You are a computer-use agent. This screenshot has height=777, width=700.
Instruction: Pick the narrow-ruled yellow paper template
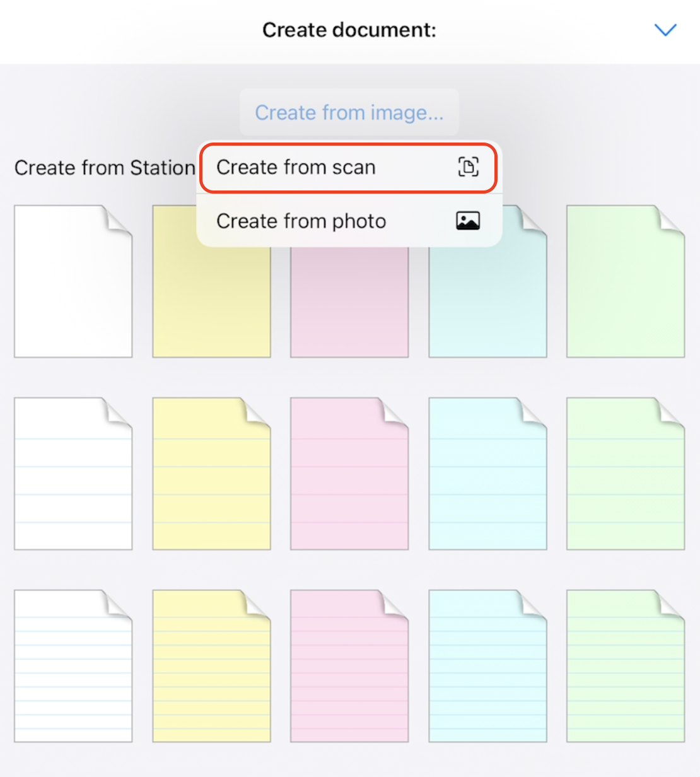[x=211, y=665]
